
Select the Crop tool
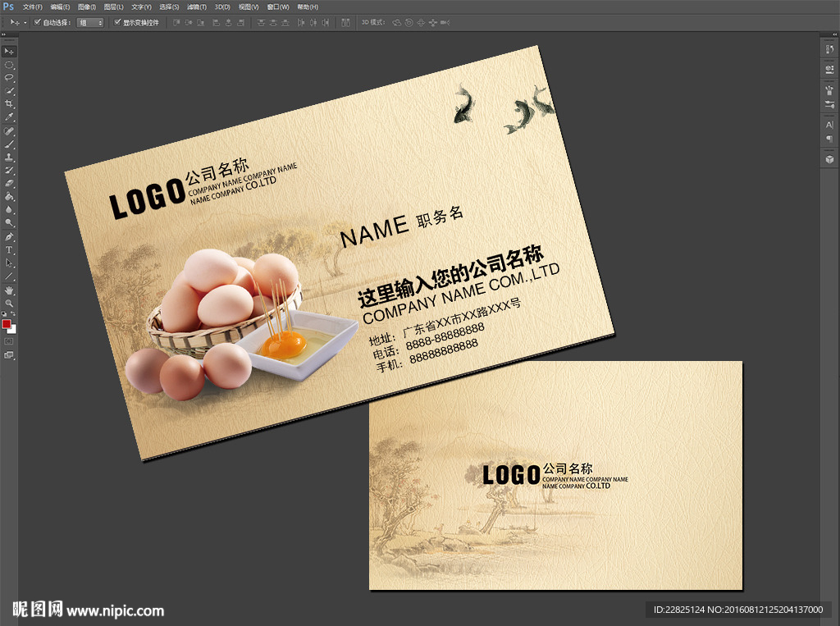click(9, 104)
